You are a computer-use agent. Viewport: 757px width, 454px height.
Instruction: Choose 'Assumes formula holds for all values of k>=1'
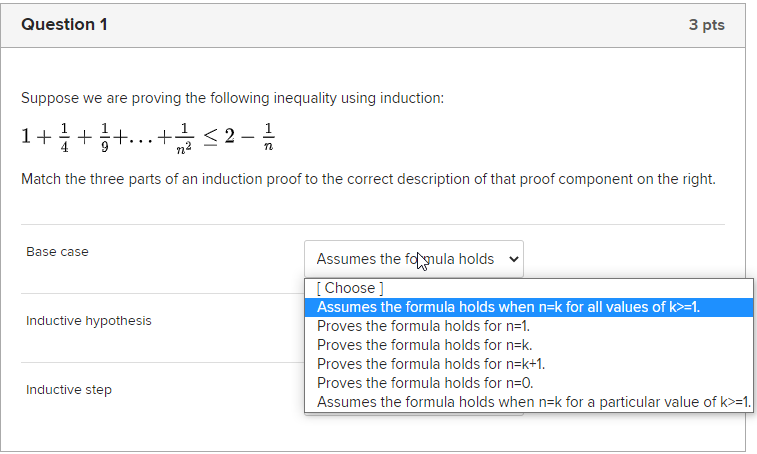point(508,307)
